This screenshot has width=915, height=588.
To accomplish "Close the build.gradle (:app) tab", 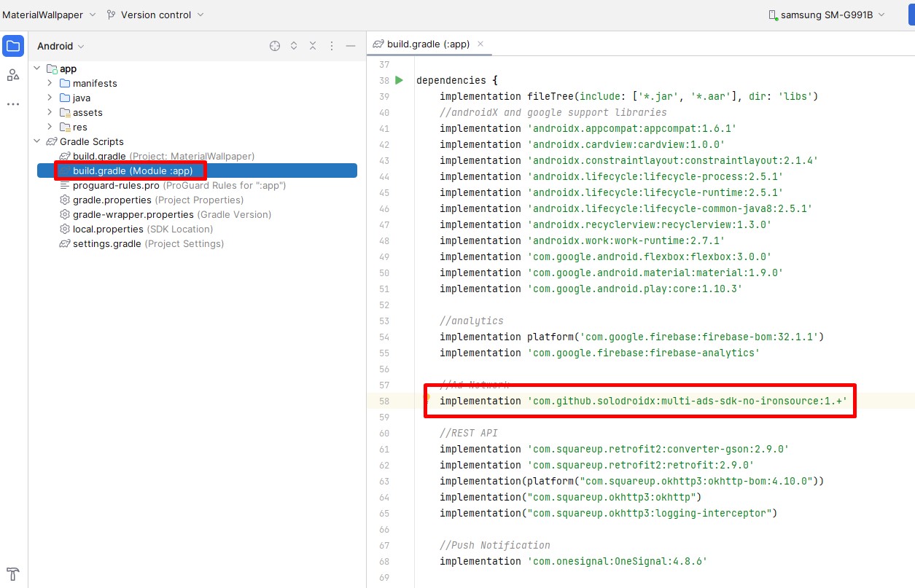I will [480, 44].
